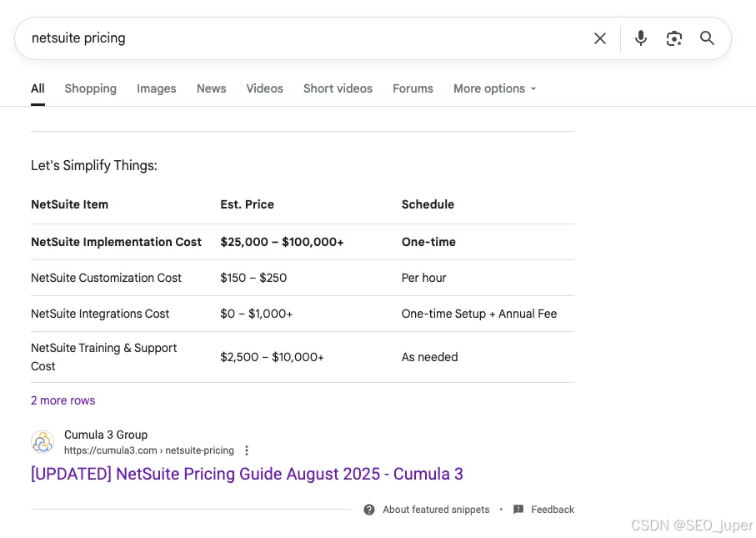Click the Feedback link
This screenshot has width=756, height=538.
pos(553,510)
